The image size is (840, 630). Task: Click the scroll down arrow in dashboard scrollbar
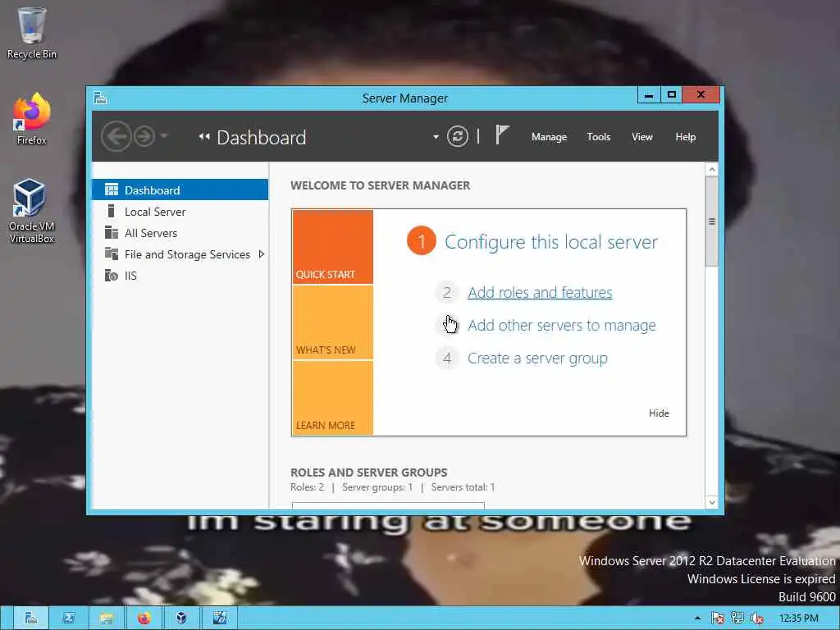711,503
